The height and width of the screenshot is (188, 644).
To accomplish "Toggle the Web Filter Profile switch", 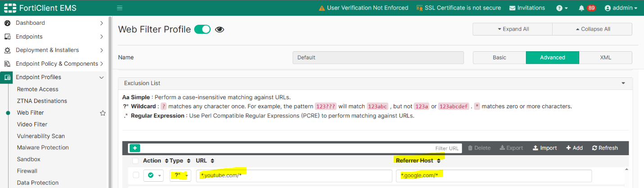I will point(202,29).
